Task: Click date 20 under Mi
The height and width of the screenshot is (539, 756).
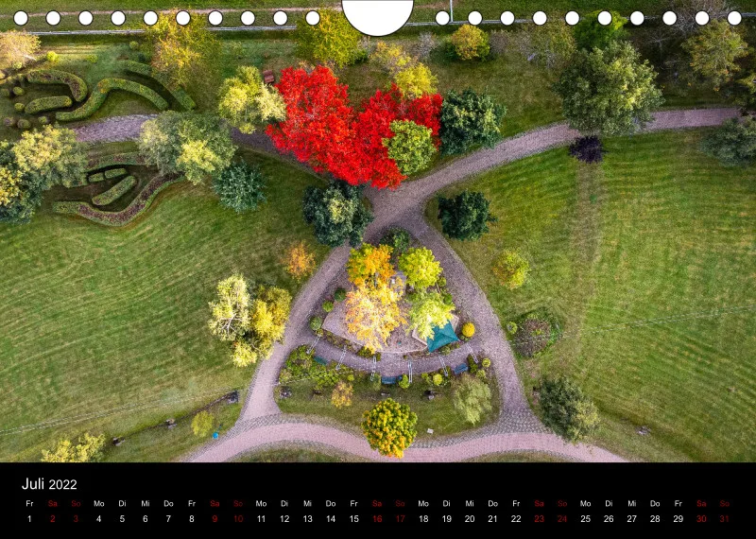Action: [x=470, y=519]
